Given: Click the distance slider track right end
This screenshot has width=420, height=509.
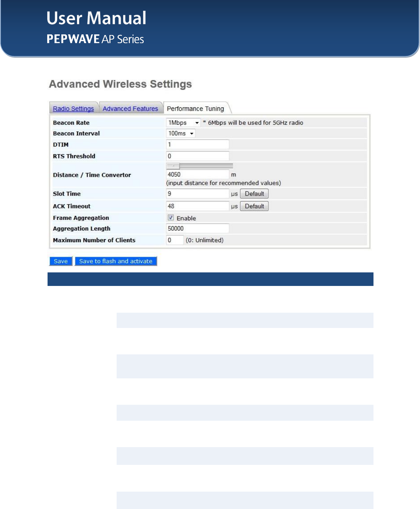Looking at the screenshot, I should click(231, 166).
